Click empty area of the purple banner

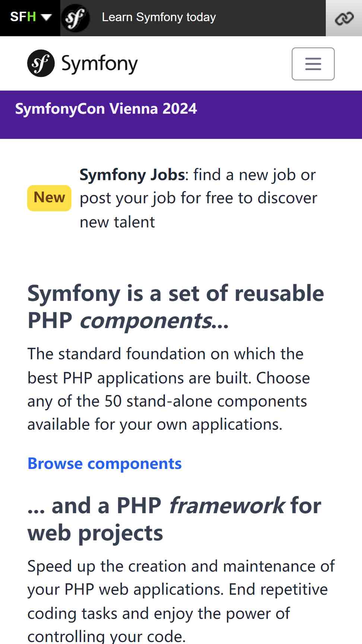279,115
